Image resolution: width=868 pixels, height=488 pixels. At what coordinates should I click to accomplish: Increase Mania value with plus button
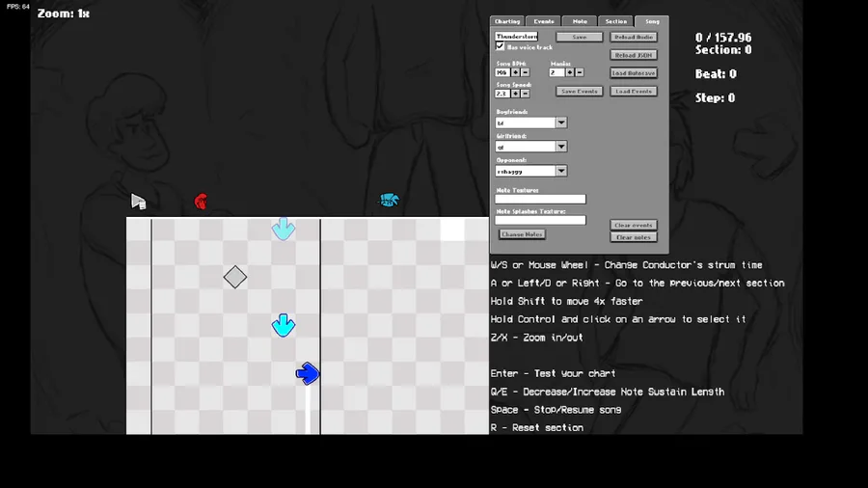(x=570, y=72)
